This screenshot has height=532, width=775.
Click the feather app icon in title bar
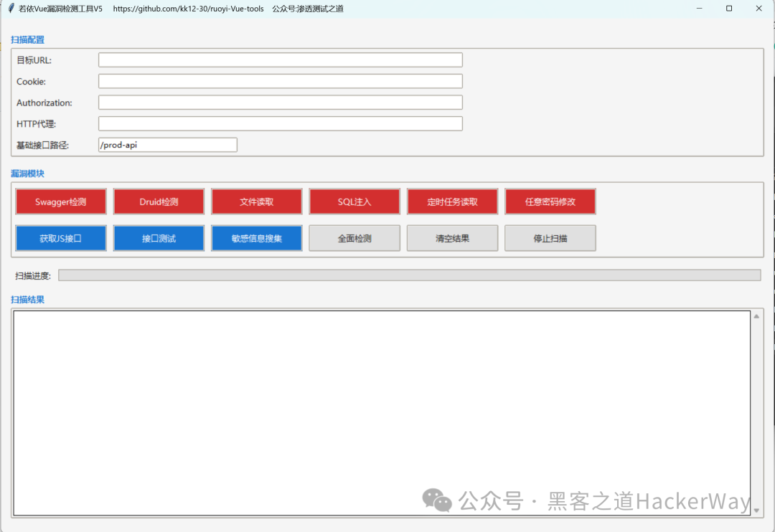click(x=11, y=9)
